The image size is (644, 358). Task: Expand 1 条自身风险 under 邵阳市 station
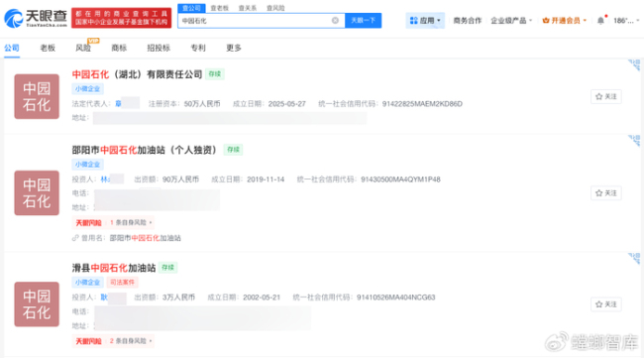[131, 223]
